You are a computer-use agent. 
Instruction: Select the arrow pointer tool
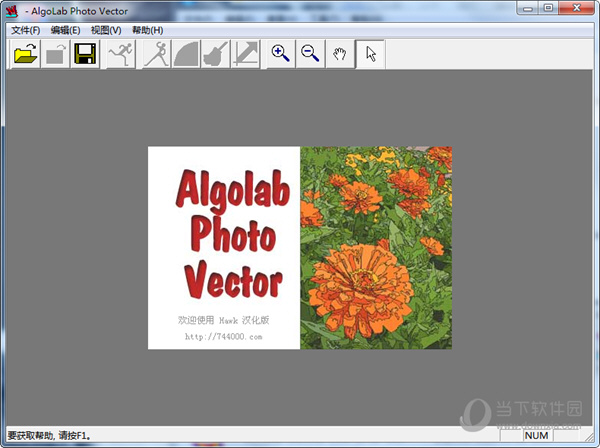(370, 54)
